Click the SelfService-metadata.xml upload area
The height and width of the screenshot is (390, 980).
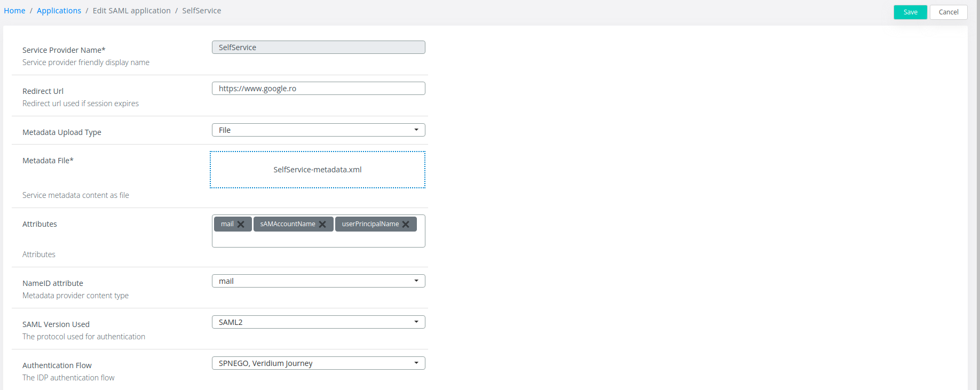(x=318, y=170)
